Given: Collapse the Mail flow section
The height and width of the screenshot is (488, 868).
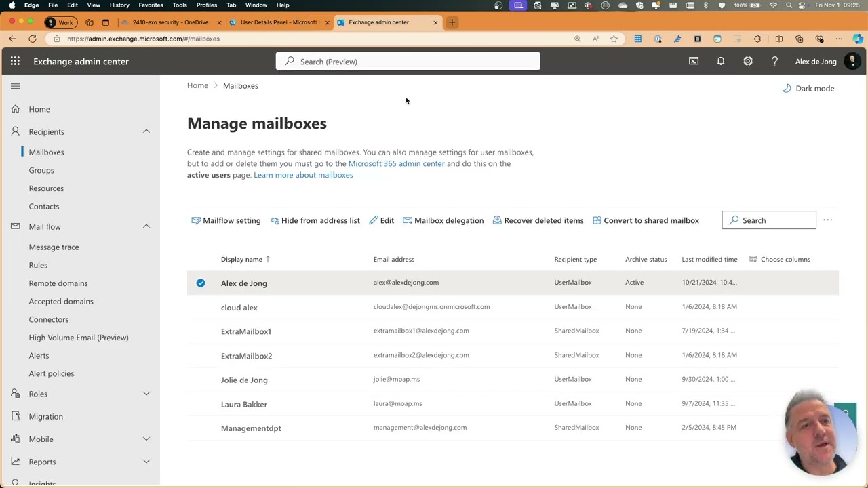Looking at the screenshot, I should coord(146,226).
